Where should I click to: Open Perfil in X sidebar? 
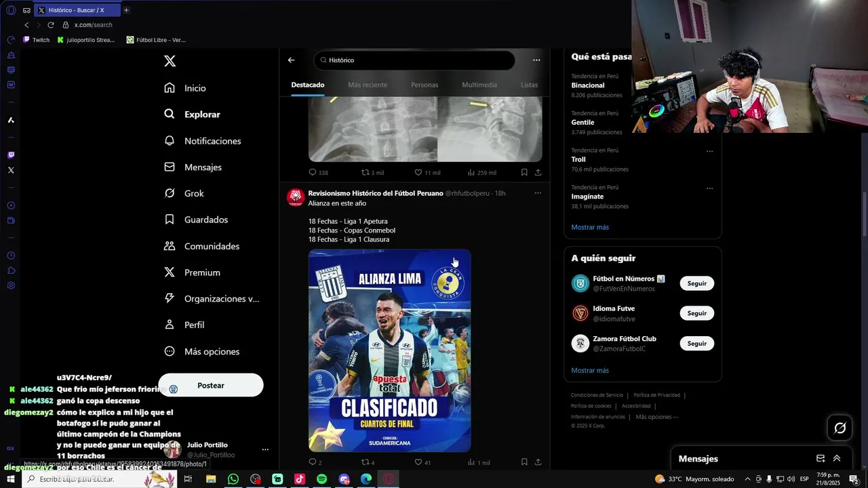(x=184, y=325)
